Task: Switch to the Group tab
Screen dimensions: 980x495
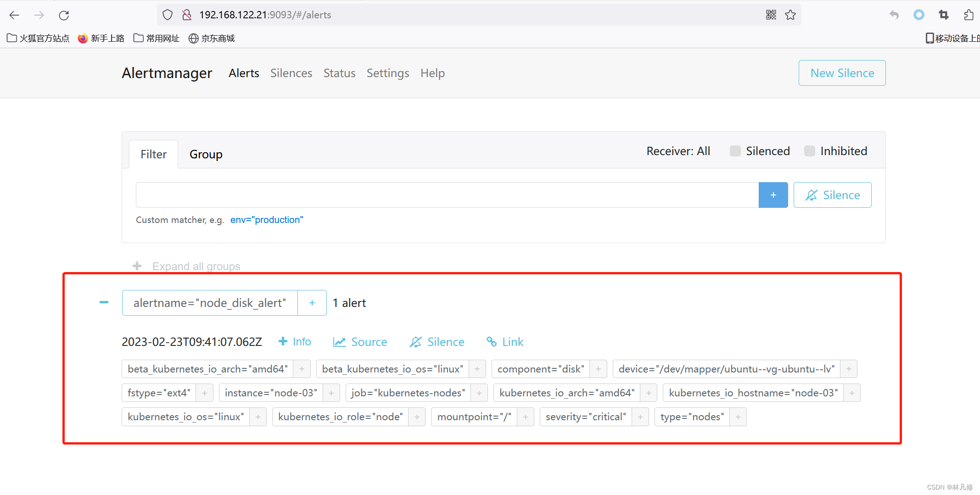Action: (206, 154)
